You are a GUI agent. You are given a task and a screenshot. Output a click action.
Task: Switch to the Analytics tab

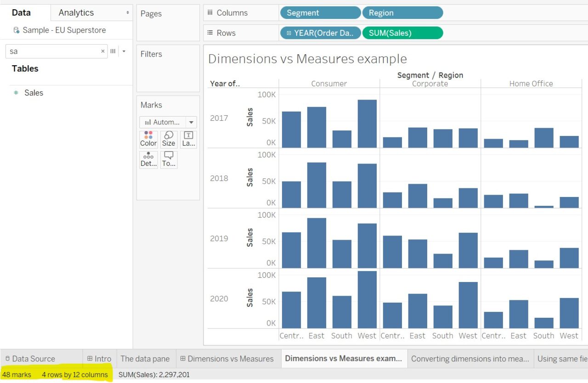tap(76, 13)
